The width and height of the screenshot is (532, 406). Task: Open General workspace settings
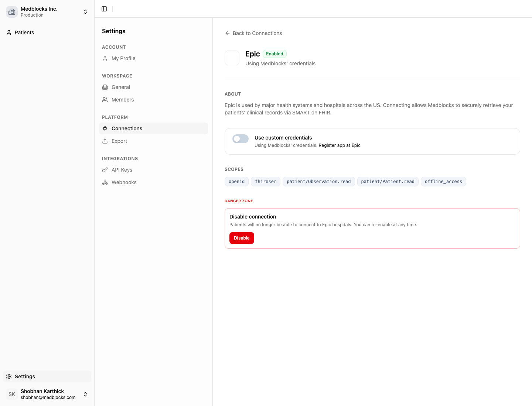tap(153, 87)
